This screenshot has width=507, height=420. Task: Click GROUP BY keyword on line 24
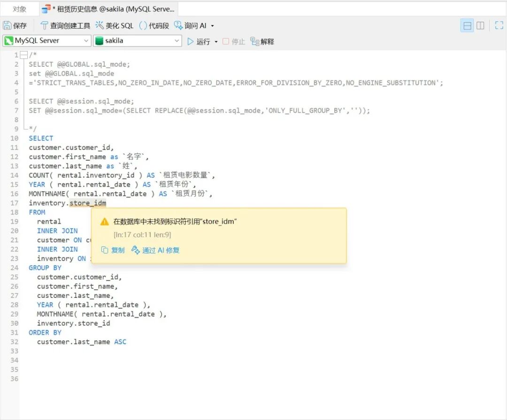(45, 268)
